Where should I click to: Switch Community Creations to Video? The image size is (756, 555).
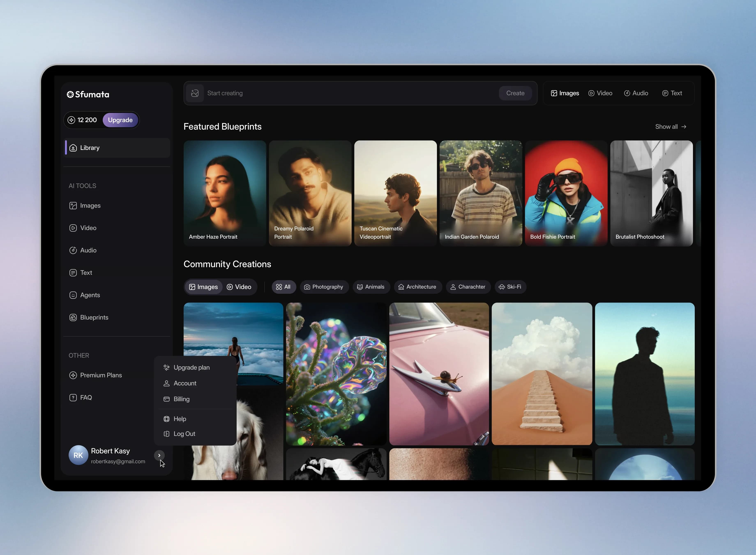[239, 287]
